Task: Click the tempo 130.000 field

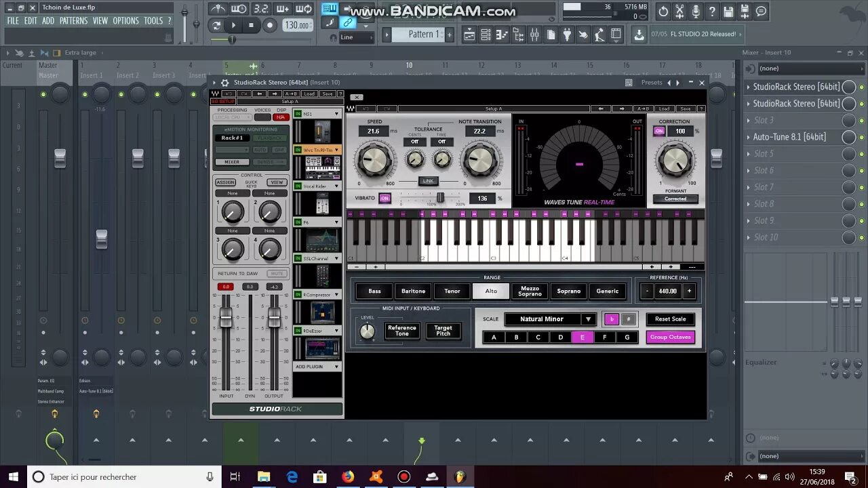Action: pyautogui.click(x=297, y=25)
